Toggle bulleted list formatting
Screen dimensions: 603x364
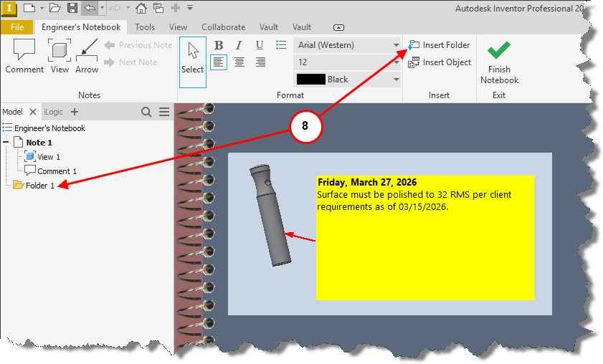point(281,45)
